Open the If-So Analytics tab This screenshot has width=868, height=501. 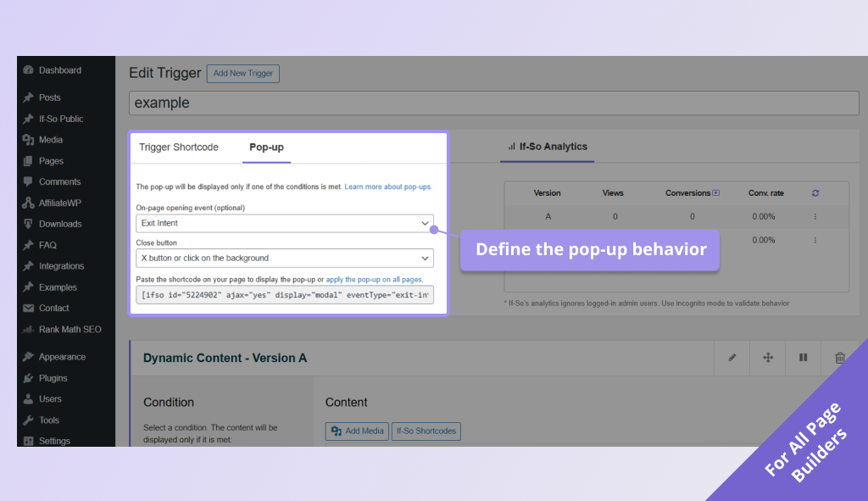pos(547,147)
